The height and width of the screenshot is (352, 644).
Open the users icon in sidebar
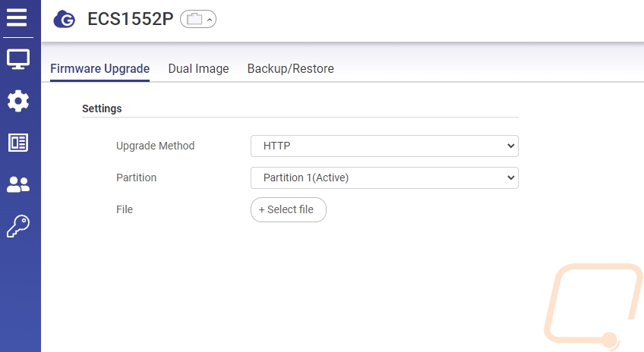pyautogui.click(x=18, y=184)
